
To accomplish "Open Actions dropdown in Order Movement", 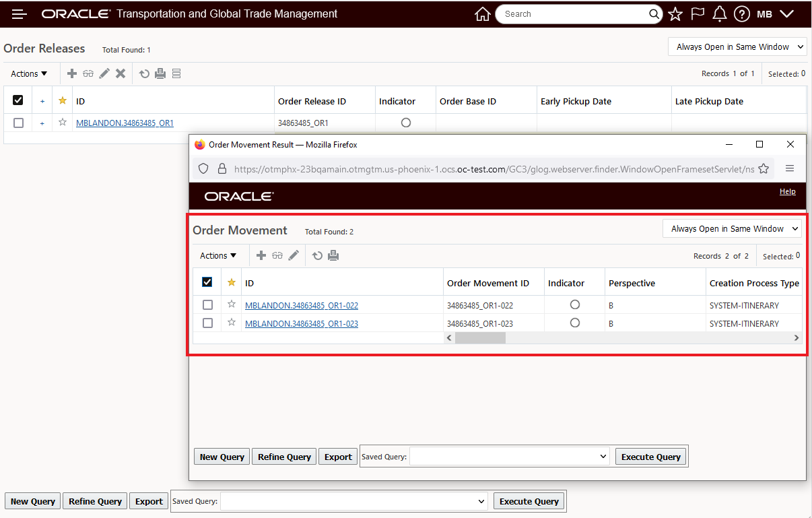I will pos(218,255).
